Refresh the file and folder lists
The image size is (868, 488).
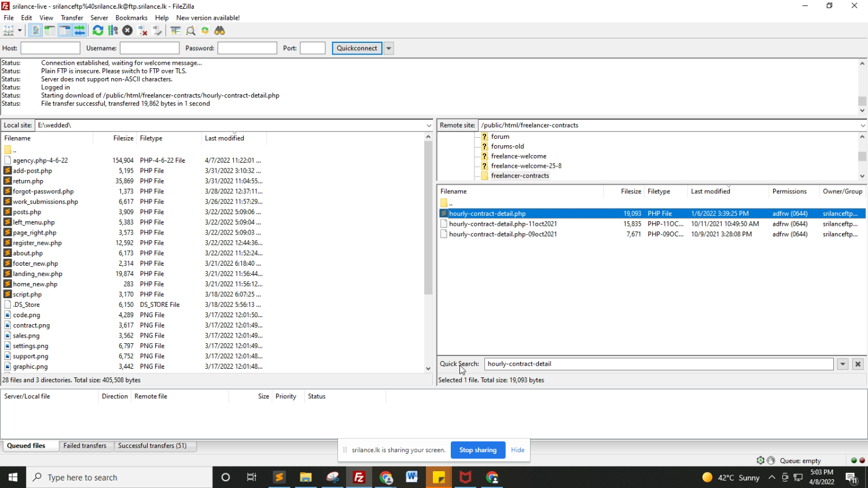(98, 31)
